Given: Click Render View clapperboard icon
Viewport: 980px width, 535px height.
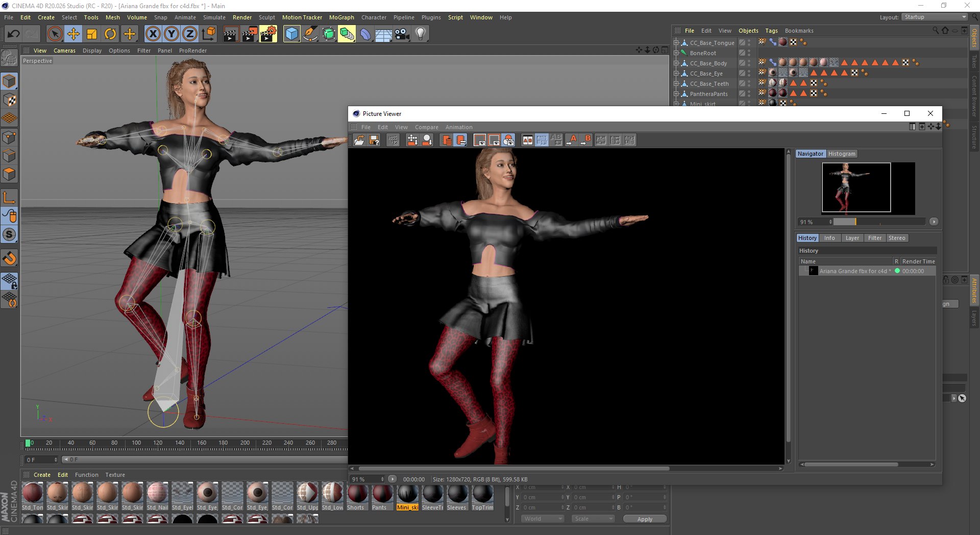Looking at the screenshot, I should [x=231, y=34].
